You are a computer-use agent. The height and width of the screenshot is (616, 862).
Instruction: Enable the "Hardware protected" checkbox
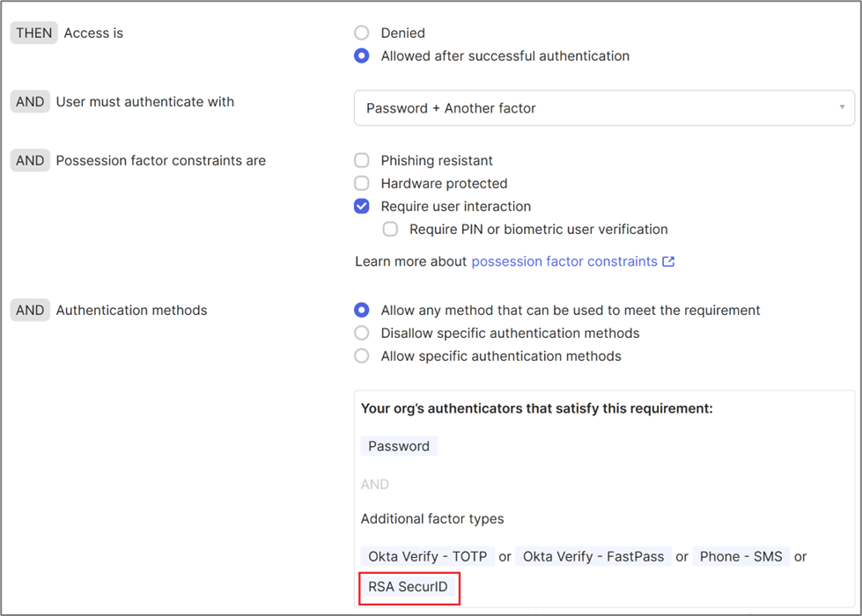[361, 183]
